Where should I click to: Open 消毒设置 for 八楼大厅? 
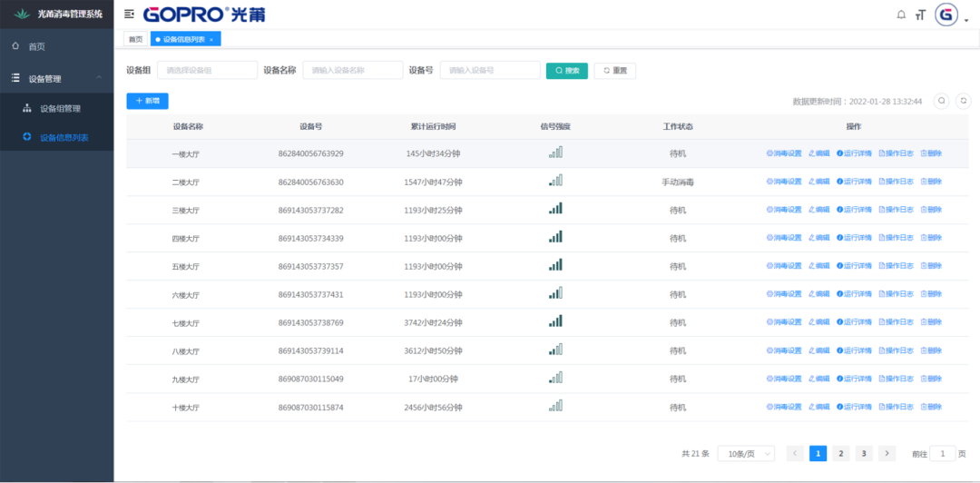click(x=784, y=350)
